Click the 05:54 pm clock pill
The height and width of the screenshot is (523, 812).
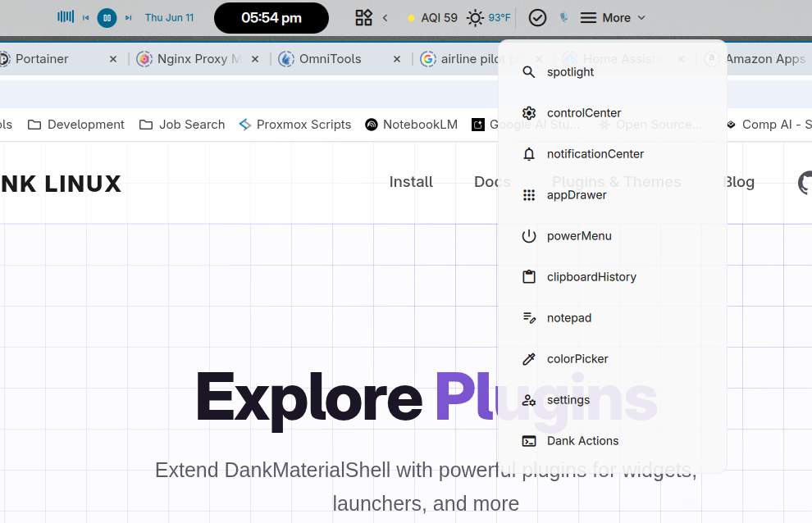click(x=271, y=17)
